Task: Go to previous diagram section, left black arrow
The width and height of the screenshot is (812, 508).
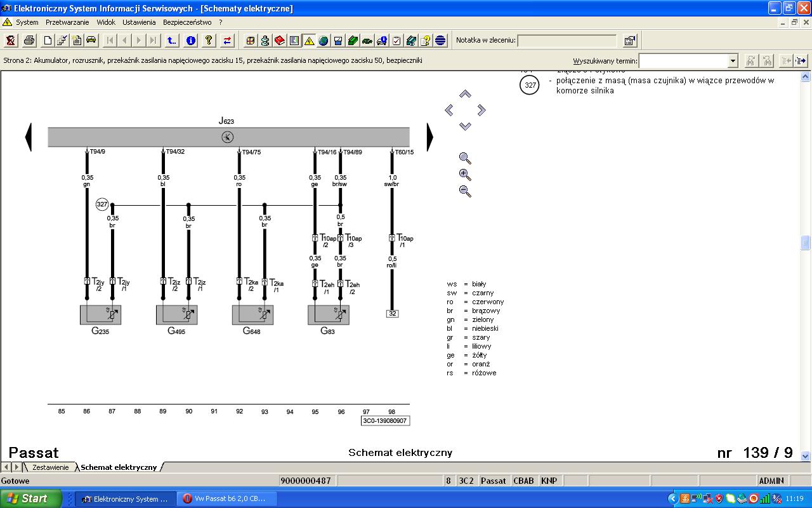Action: tap(28, 137)
